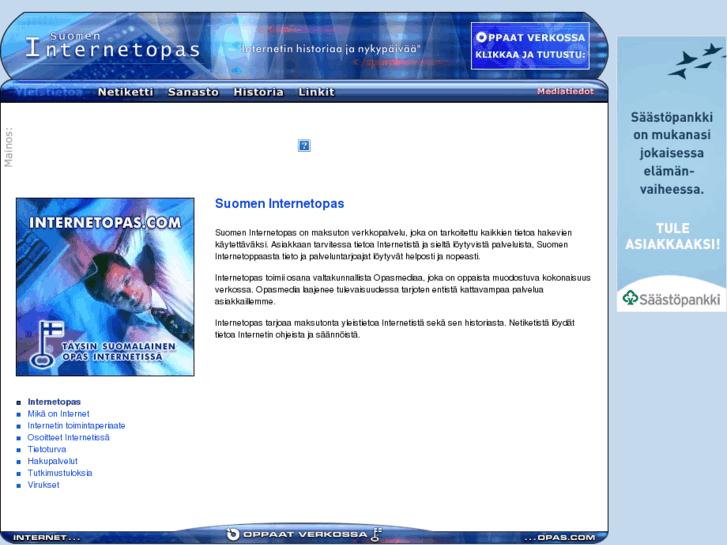The width and height of the screenshot is (727, 545).
Task: Go to the Sanasto page
Action: [x=193, y=92]
